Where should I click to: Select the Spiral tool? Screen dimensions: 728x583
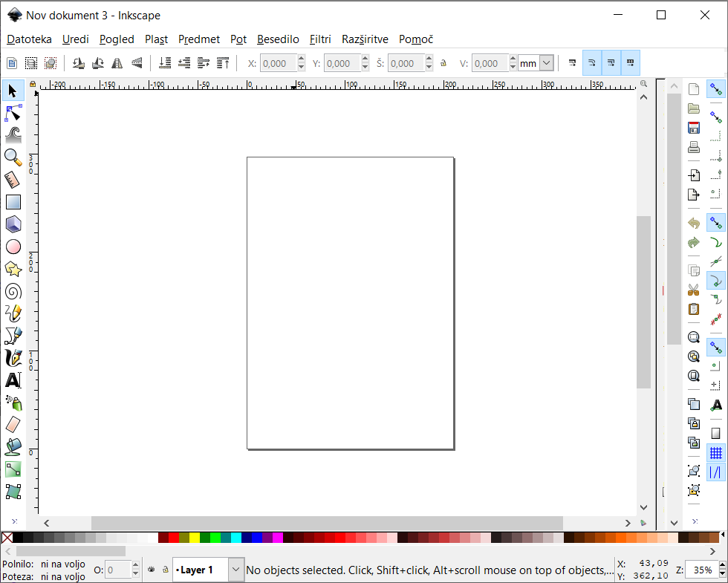tap(13, 291)
